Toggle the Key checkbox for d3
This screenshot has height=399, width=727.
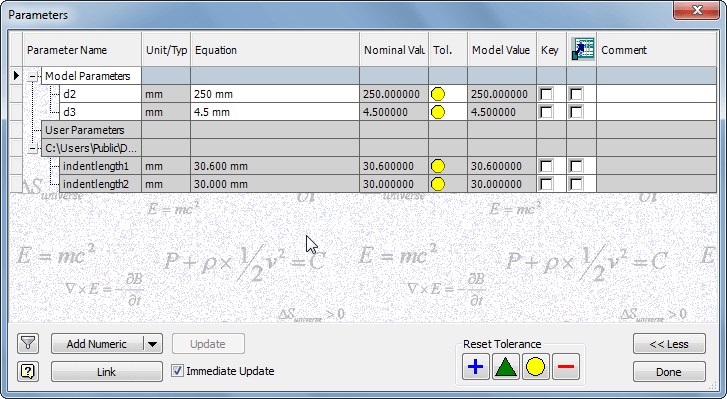(x=547, y=112)
